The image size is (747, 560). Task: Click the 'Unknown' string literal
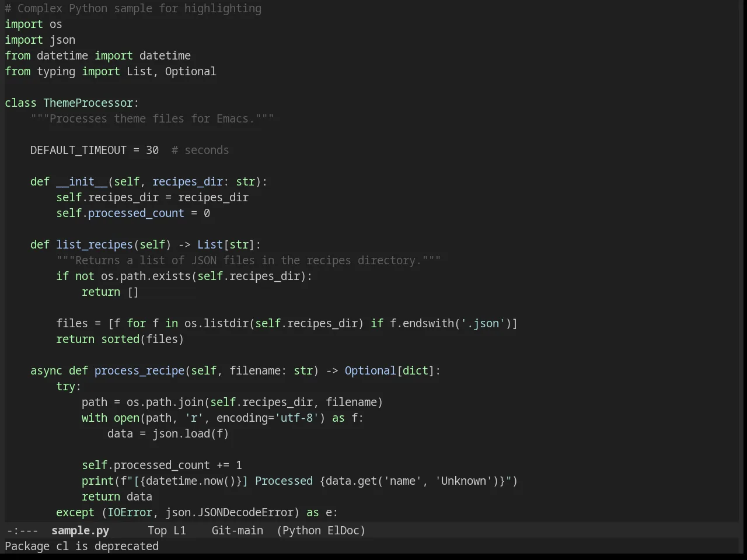(x=463, y=481)
